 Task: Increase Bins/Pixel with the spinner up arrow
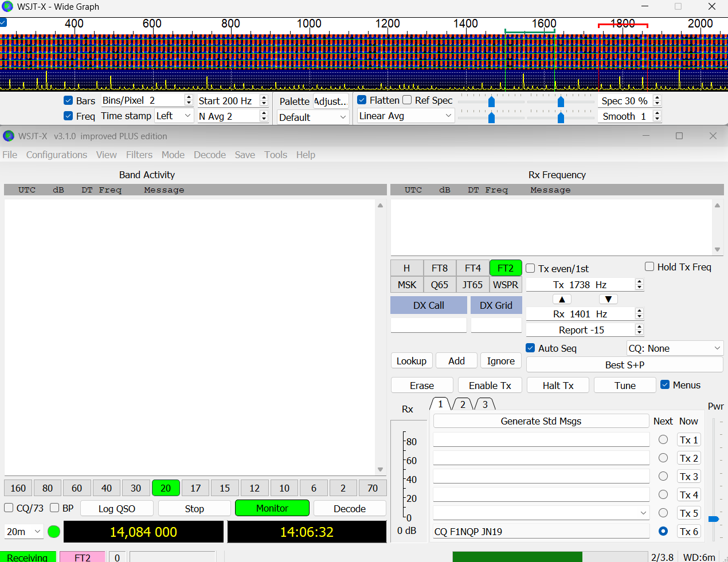point(189,97)
